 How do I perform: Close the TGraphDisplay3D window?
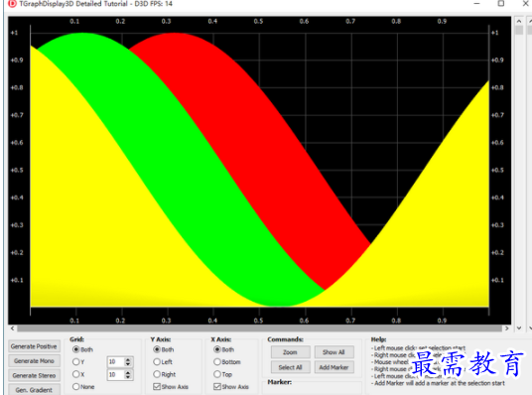coord(525,3)
